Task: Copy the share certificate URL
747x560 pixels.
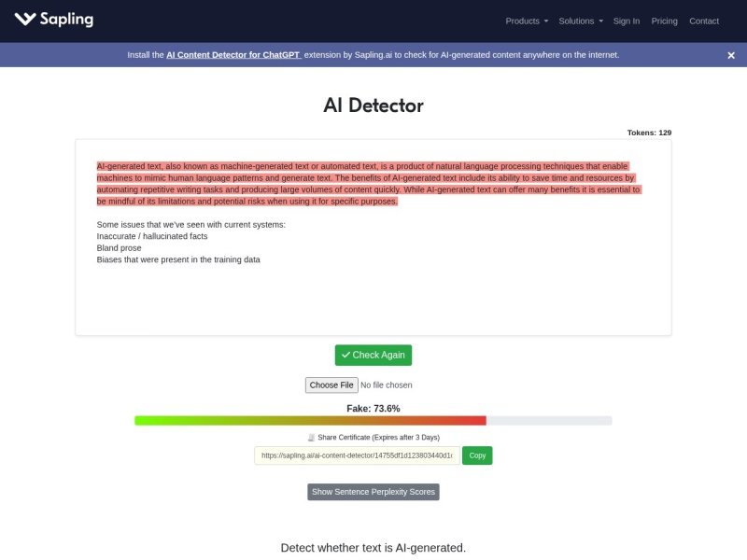Action: [476, 455]
